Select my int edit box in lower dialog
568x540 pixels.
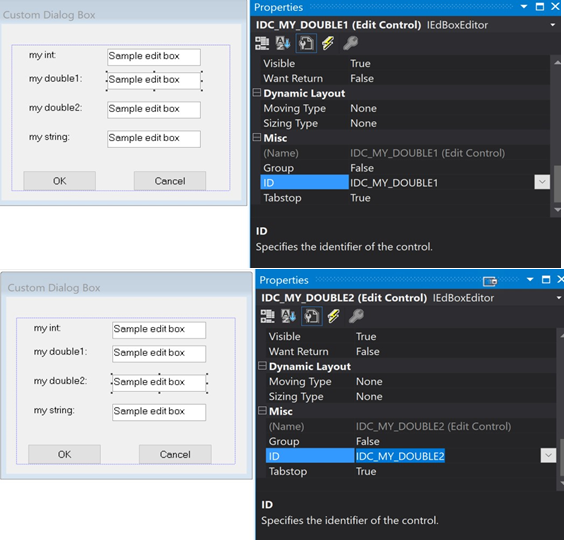(x=159, y=330)
